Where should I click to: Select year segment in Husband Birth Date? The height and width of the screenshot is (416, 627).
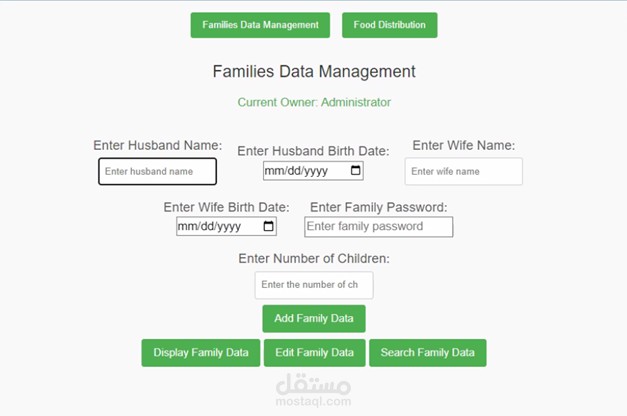click(316, 171)
